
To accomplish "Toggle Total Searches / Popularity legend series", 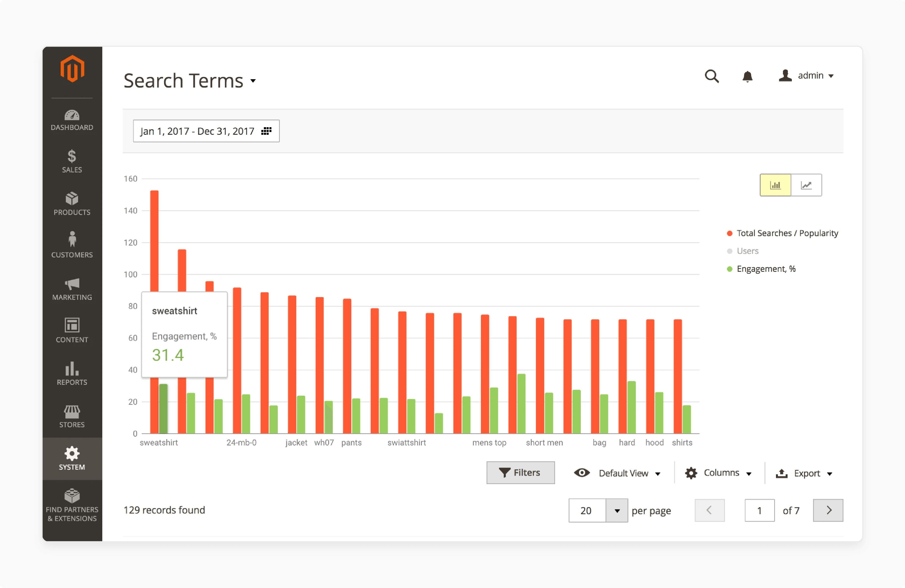I will click(783, 233).
